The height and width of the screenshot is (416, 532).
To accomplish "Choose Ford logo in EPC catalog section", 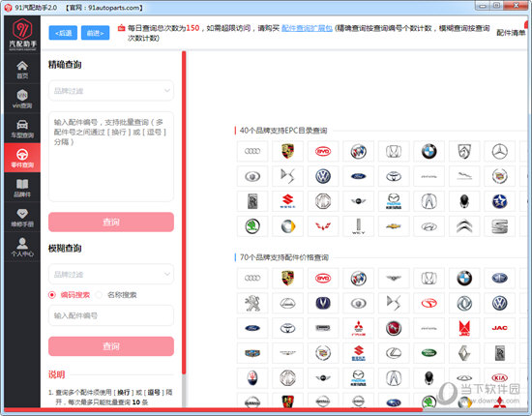I will 358,176.
